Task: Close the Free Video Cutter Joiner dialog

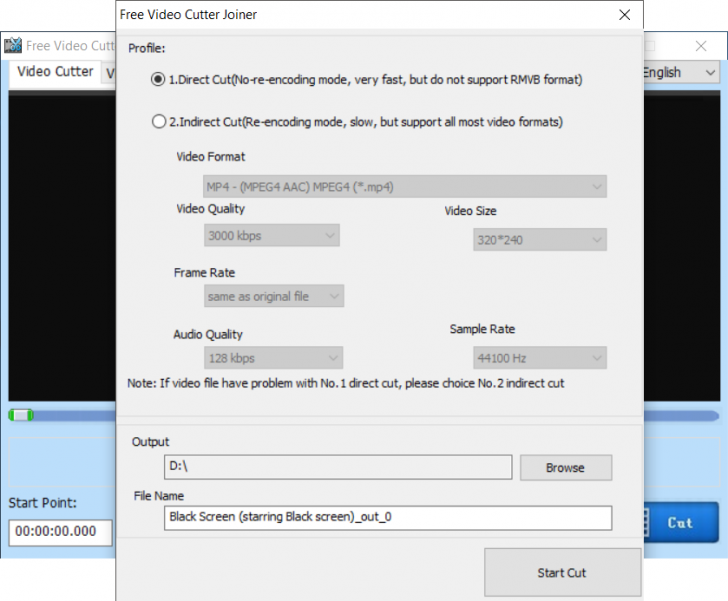Action: click(625, 15)
